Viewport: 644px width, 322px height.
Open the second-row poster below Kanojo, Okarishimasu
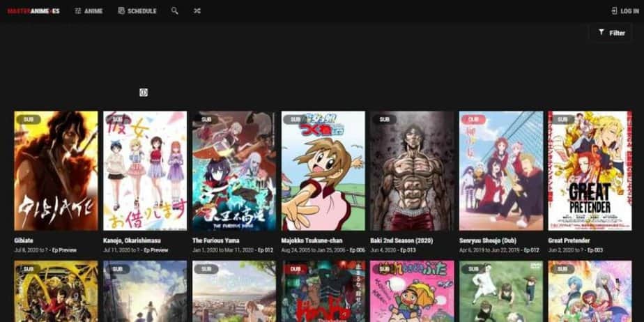[145, 291]
